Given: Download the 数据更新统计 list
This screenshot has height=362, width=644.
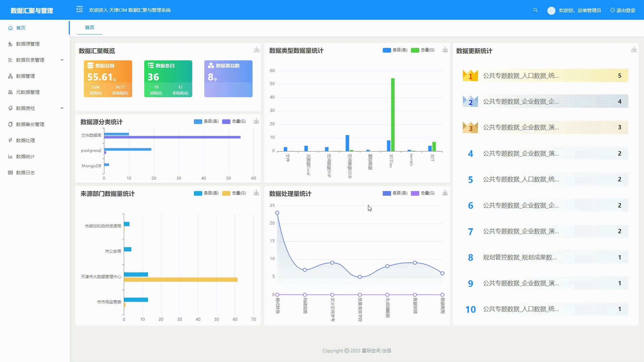Looking at the screenshot, I should click(634, 50).
